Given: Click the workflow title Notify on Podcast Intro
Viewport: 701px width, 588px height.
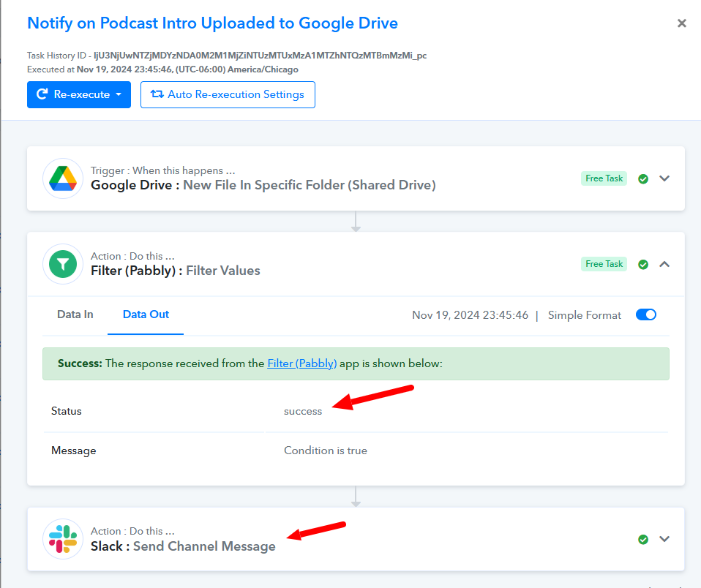Looking at the screenshot, I should coord(212,23).
